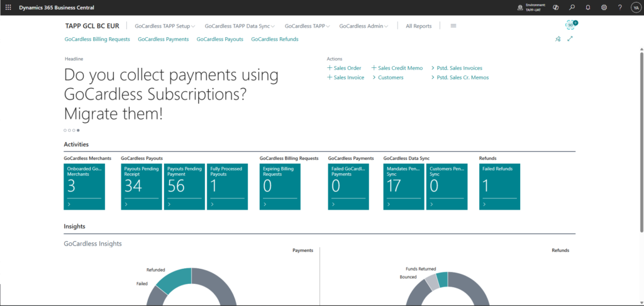Click the Bounced segment in Refunds chart
Screen dimensions: 644x306
(x=433, y=283)
